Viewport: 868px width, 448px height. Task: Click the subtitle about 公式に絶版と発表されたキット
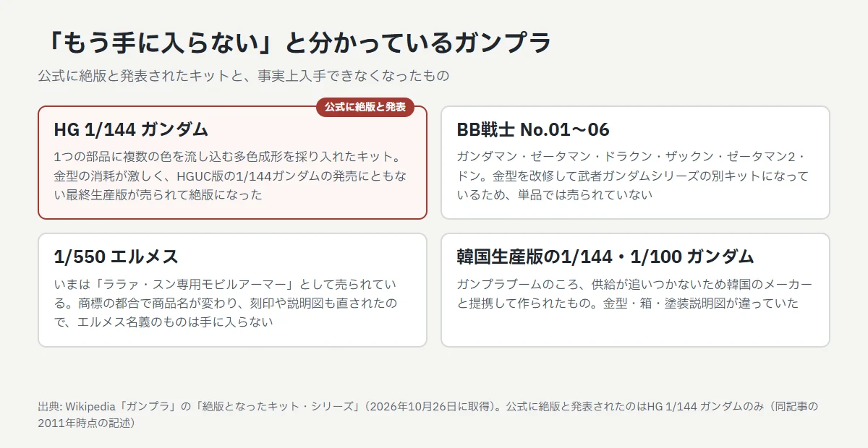[244, 76]
